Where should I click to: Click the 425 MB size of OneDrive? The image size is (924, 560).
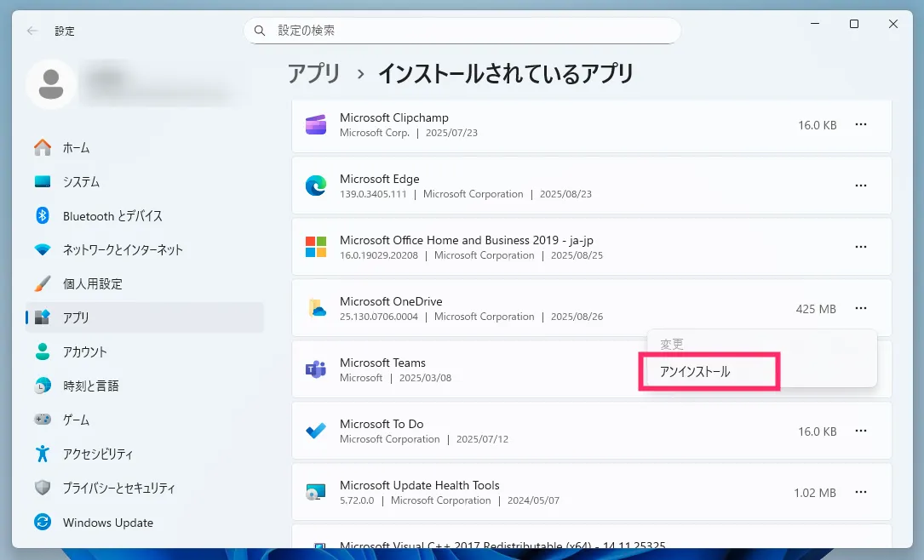tap(816, 309)
